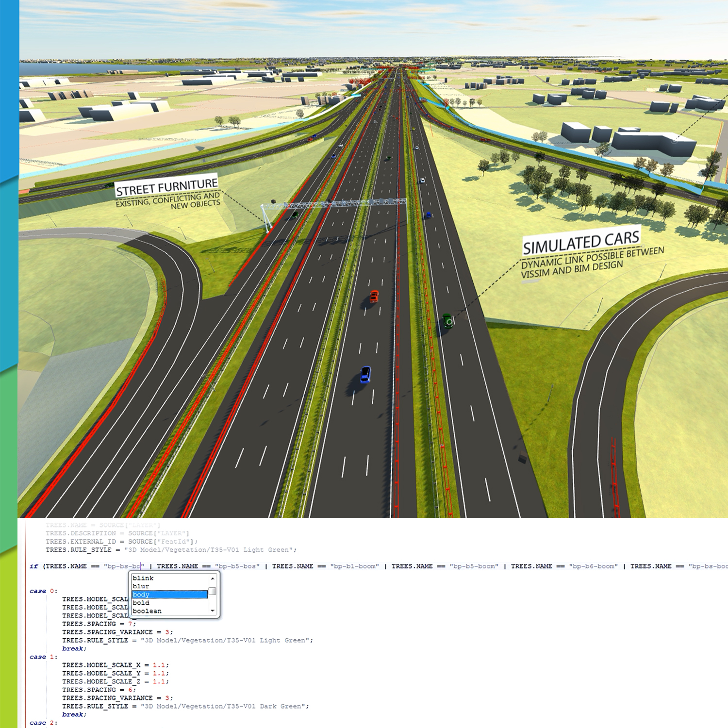Click the red car on the highway
Image resolution: width=728 pixels, height=728 pixels.
click(x=374, y=296)
